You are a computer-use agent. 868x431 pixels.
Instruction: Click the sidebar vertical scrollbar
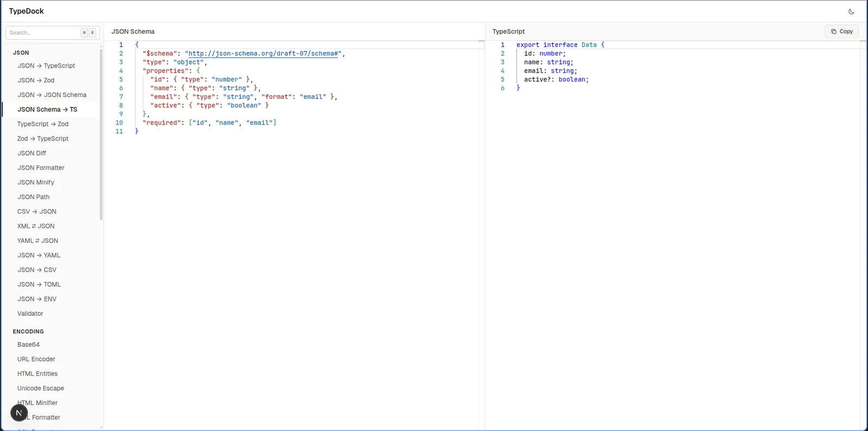101,136
